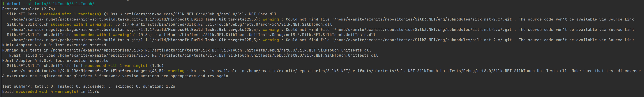The image size is (644, 97).
Task: Open the Silk.NET.Core.dll artifacts path
Action: pyautogui.click(x=201, y=14)
